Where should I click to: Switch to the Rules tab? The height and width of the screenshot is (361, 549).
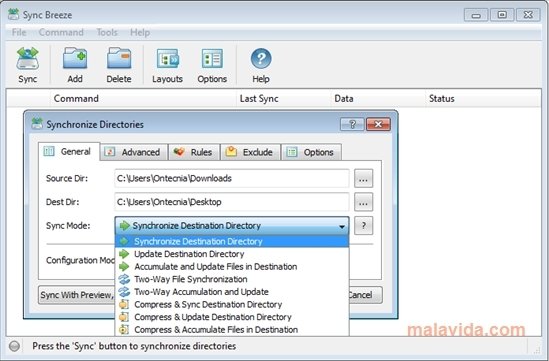[x=194, y=152]
